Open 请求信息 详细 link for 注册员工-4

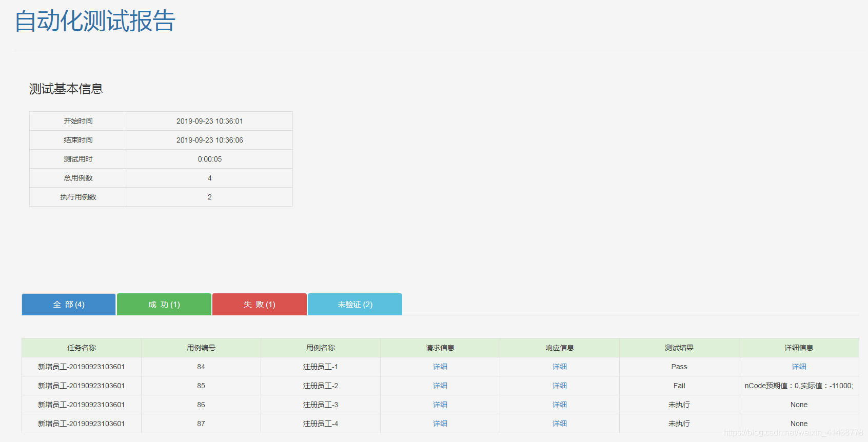tap(440, 424)
